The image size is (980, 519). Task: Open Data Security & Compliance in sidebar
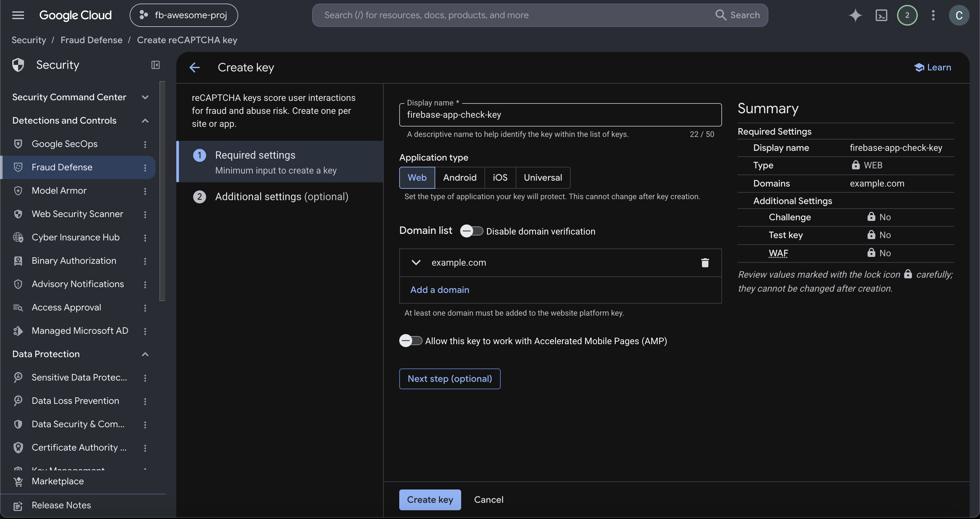point(78,424)
